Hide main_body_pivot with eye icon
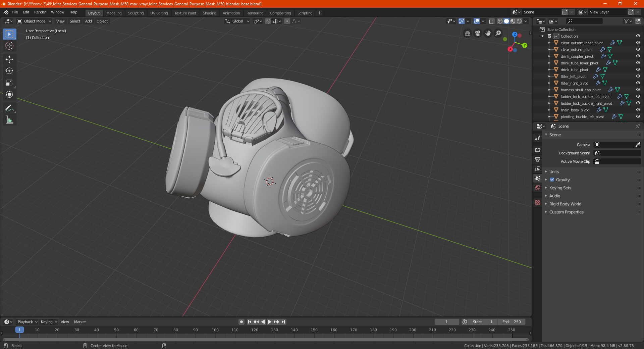 coord(638,110)
